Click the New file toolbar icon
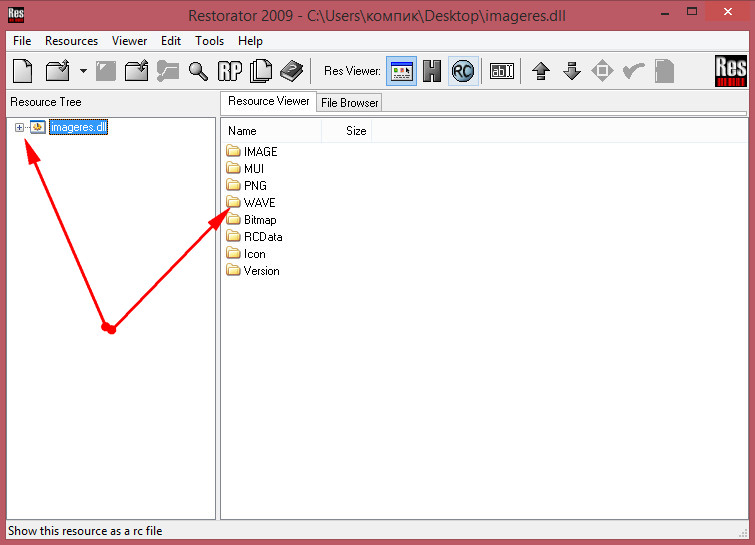The image size is (755, 545). tap(23, 71)
